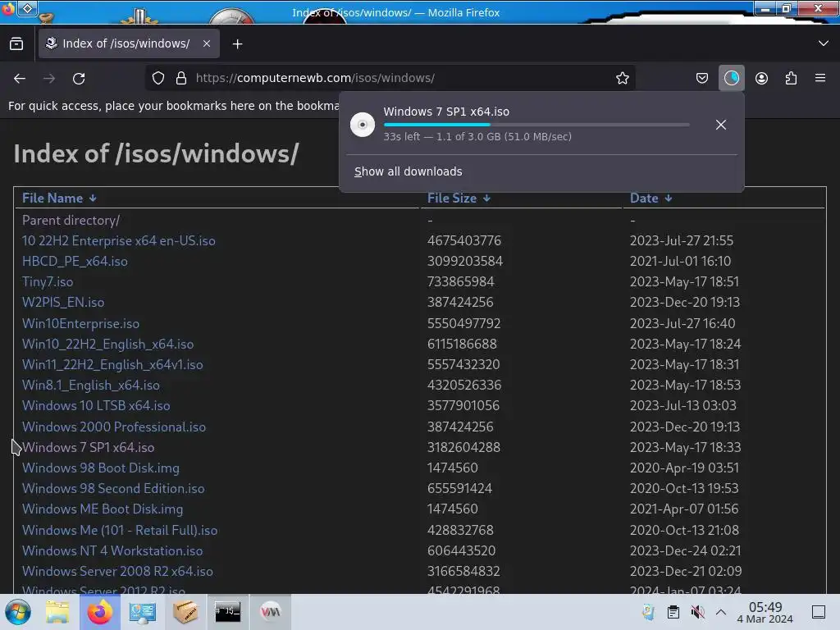This screenshot has height=630, width=840.
Task: Open the Win10Enterprise.iso link
Action: [80, 323]
